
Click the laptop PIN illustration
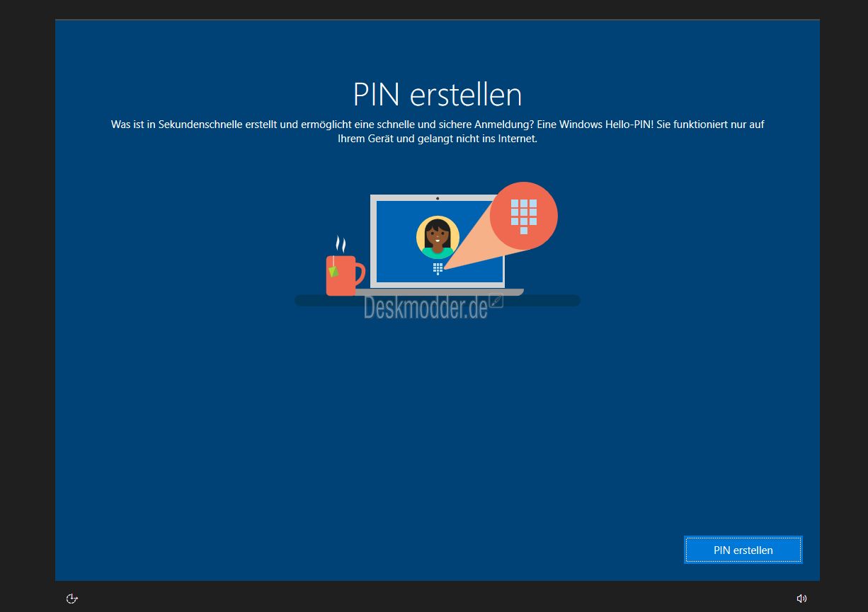(x=438, y=244)
